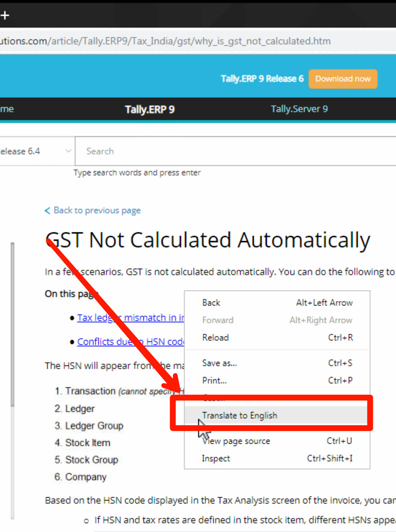Click the back chevron before Back to previous page
This screenshot has height=532, width=396.
click(x=47, y=211)
